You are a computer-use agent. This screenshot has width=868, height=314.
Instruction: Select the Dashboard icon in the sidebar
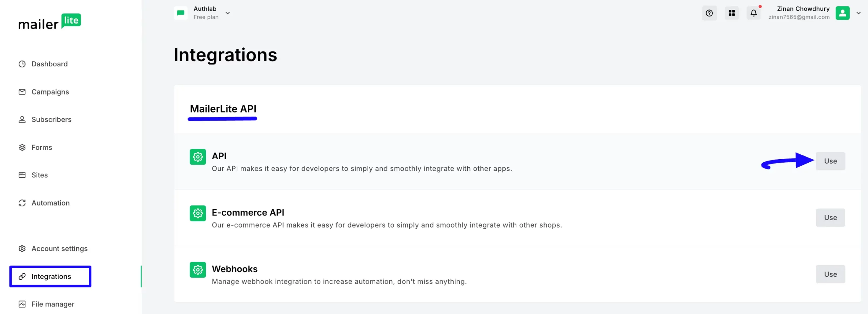pyautogui.click(x=22, y=64)
